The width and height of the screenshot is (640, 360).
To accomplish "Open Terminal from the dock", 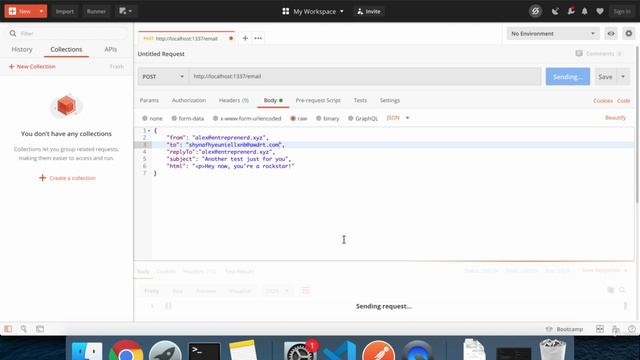I will click(x=204, y=351).
